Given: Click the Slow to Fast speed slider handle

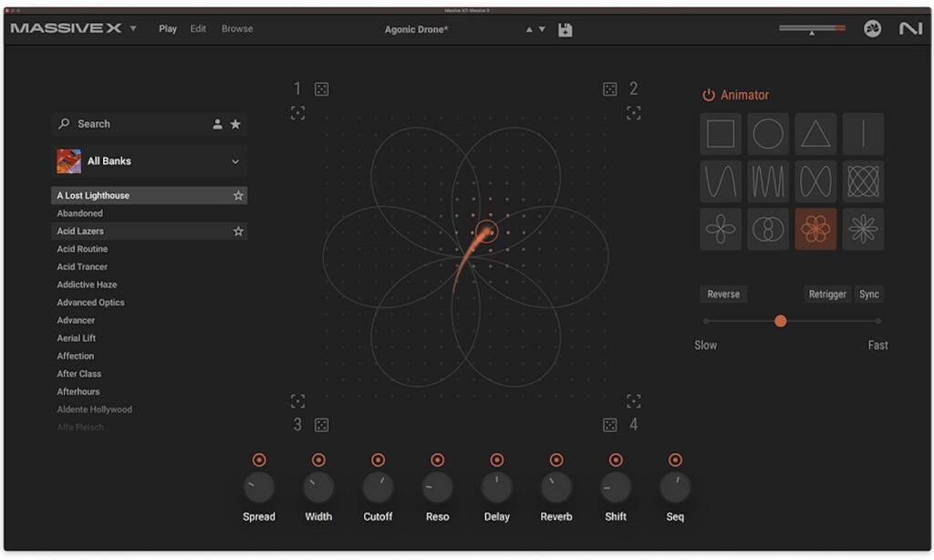Looking at the screenshot, I should [x=781, y=321].
